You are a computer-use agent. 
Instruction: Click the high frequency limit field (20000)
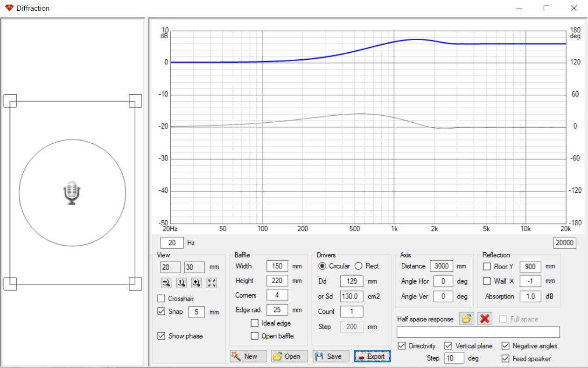point(564,243)
